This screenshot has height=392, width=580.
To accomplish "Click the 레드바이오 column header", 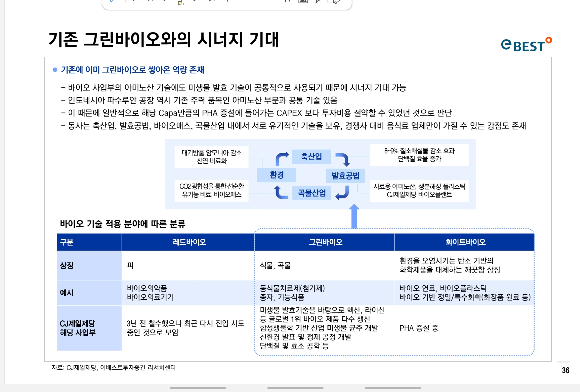I will 189,242.
